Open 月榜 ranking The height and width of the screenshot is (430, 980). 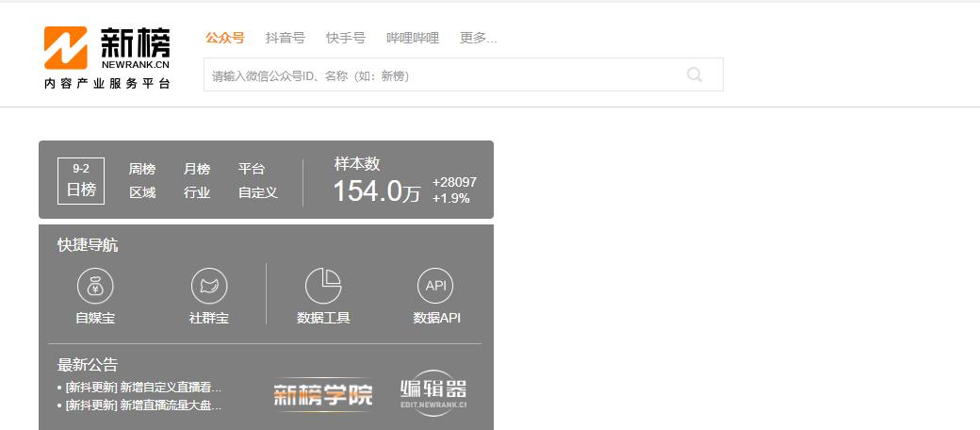point(197,170)
